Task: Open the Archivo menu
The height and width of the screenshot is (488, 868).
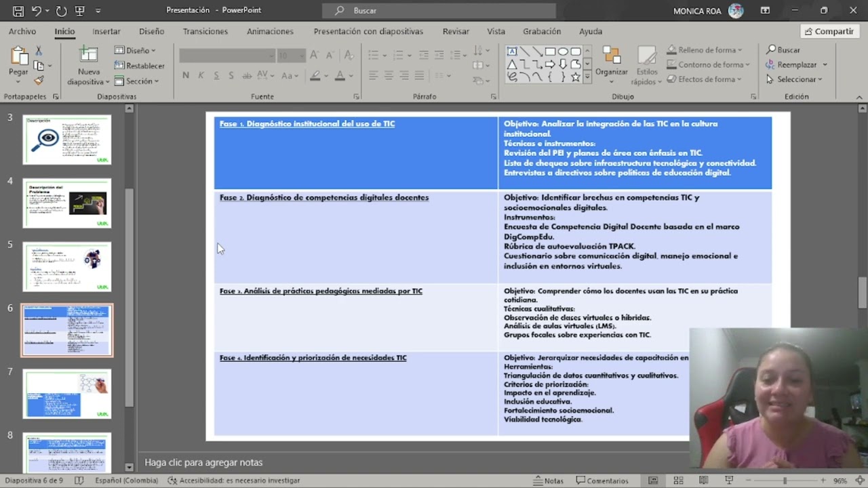Action: tap(22, 31)
